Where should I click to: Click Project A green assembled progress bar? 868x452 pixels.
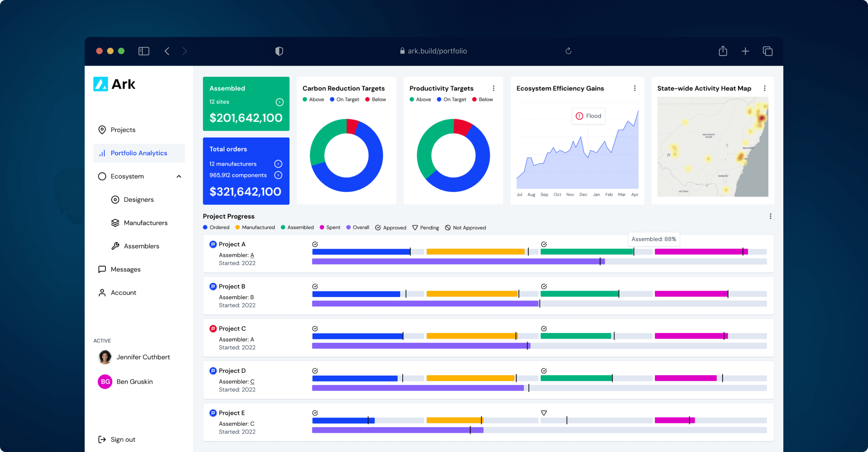(x=586, y=252)
